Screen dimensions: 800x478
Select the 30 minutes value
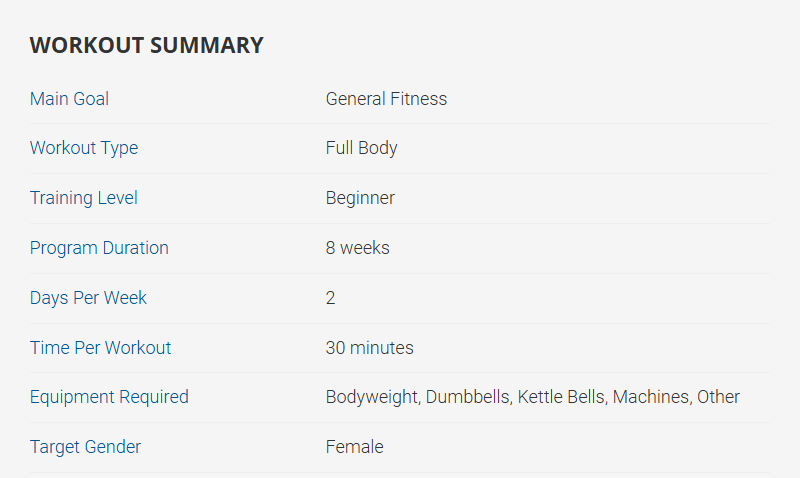pyautogui.click(x=369, y=348)
